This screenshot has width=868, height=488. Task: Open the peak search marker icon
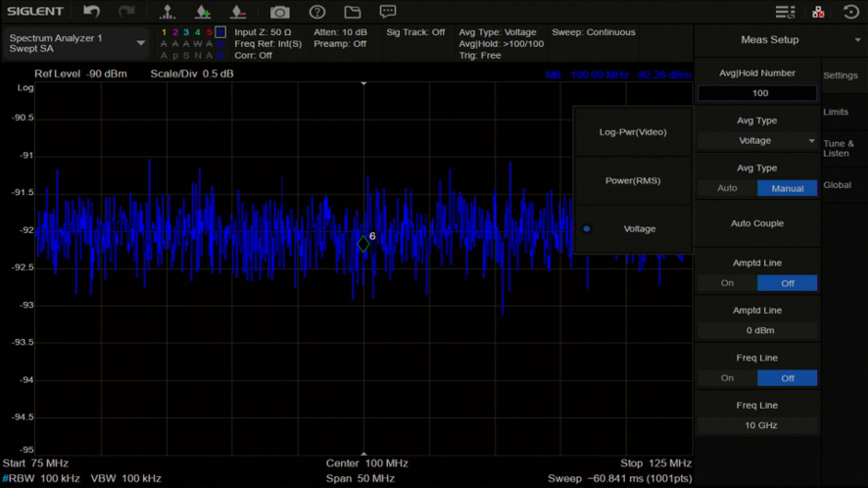167,12
